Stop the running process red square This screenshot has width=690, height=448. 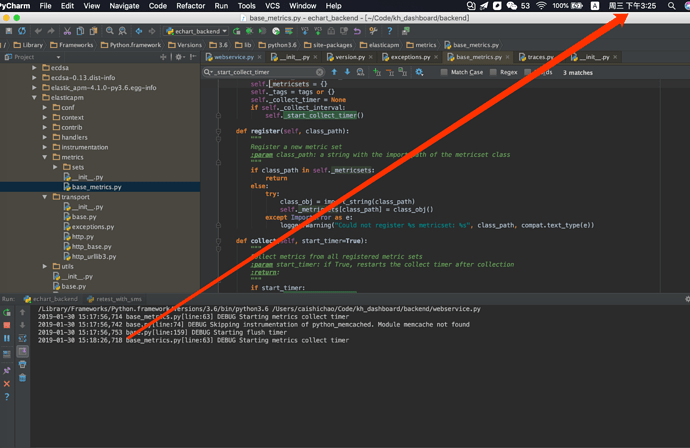pyautogui.click(x=7, y=325)
